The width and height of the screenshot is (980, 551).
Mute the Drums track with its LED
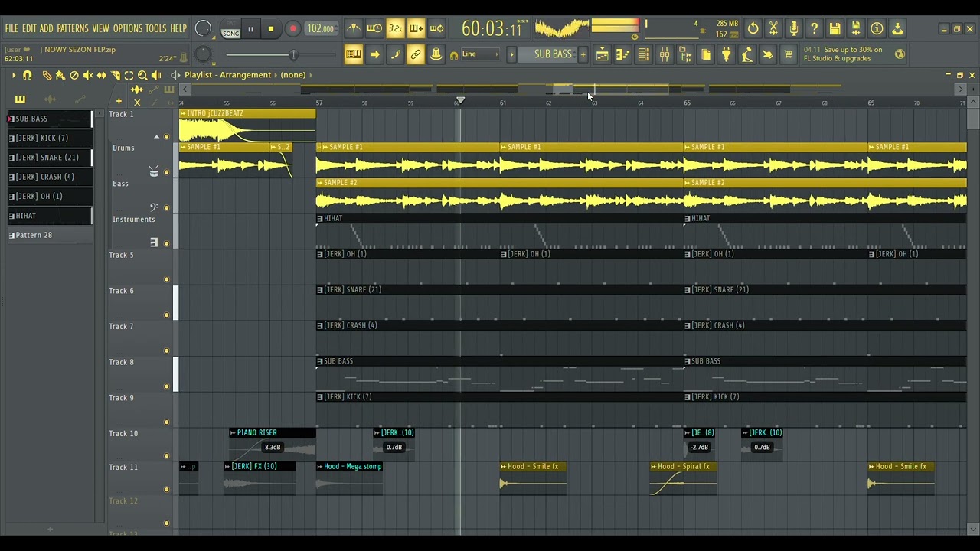[166, 172]
